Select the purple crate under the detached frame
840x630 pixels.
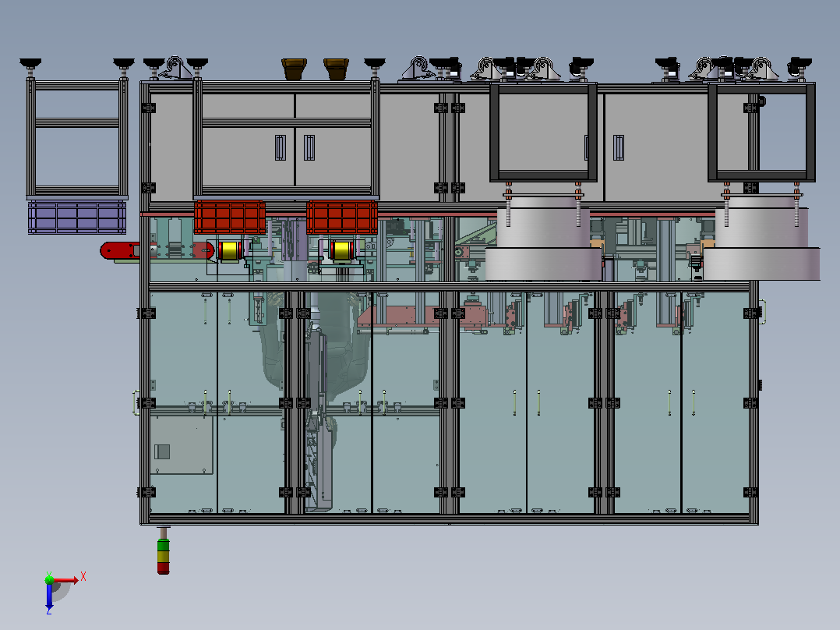click(77, 218)
